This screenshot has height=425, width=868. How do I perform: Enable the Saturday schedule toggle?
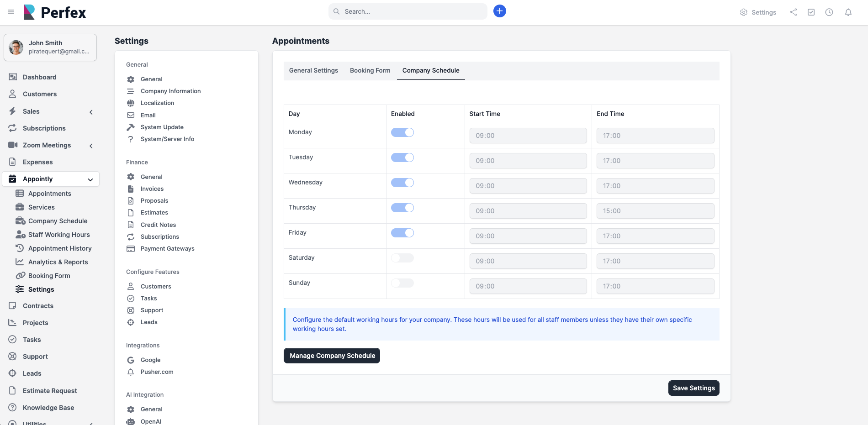coord(402,258)
